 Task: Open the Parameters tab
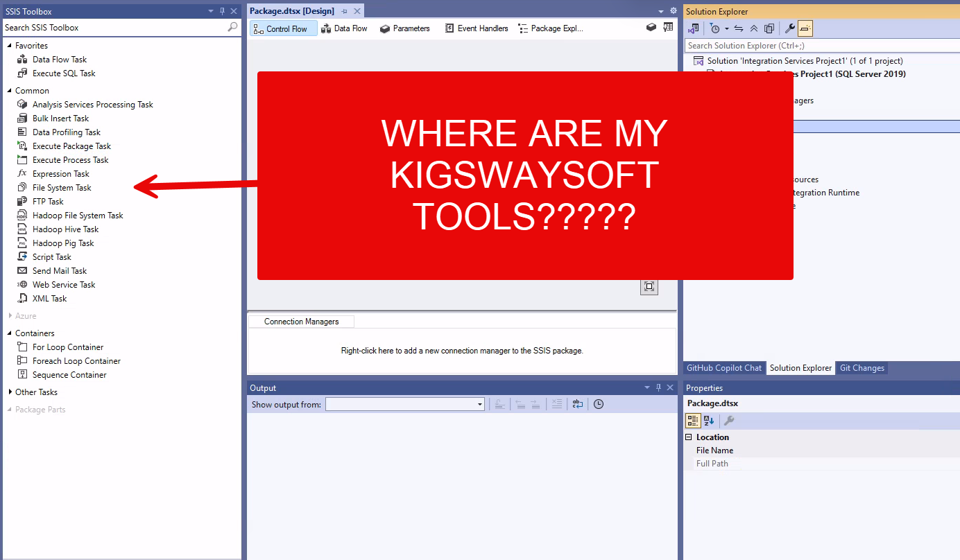coord(404,28)
